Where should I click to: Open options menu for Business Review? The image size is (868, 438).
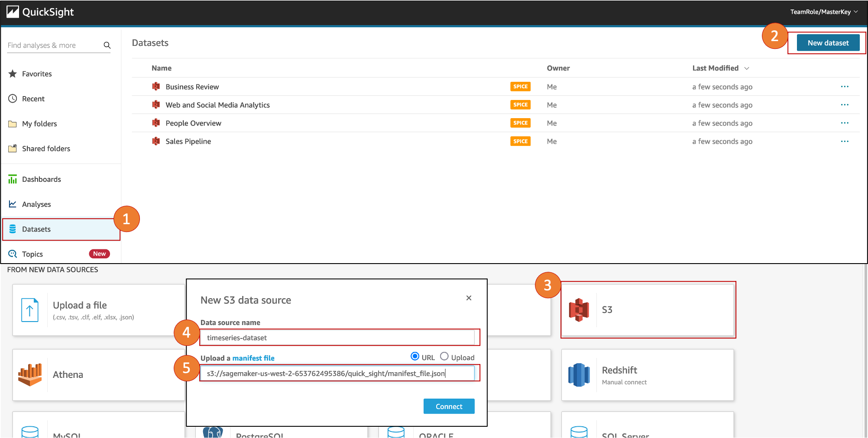[x=845, y=87]
